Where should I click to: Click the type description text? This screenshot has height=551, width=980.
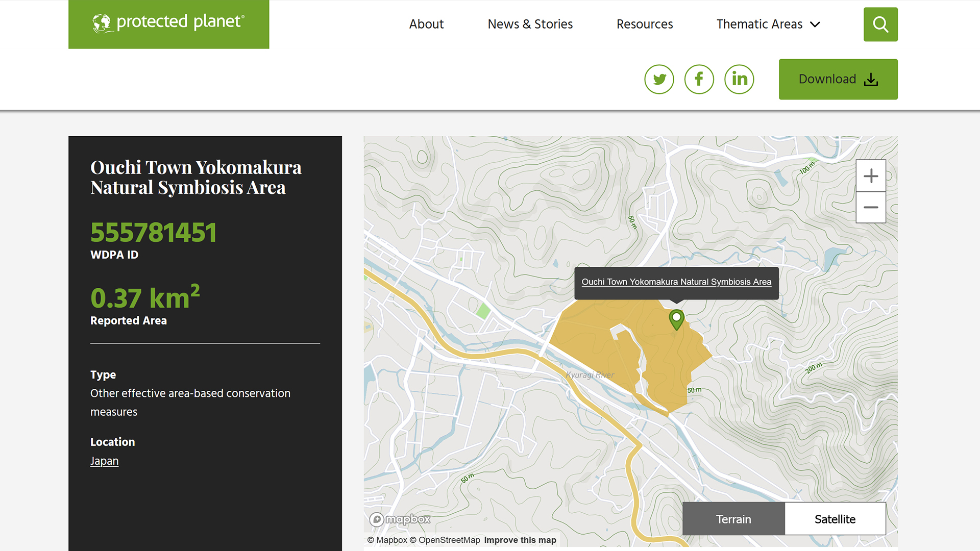pos(190,403)
